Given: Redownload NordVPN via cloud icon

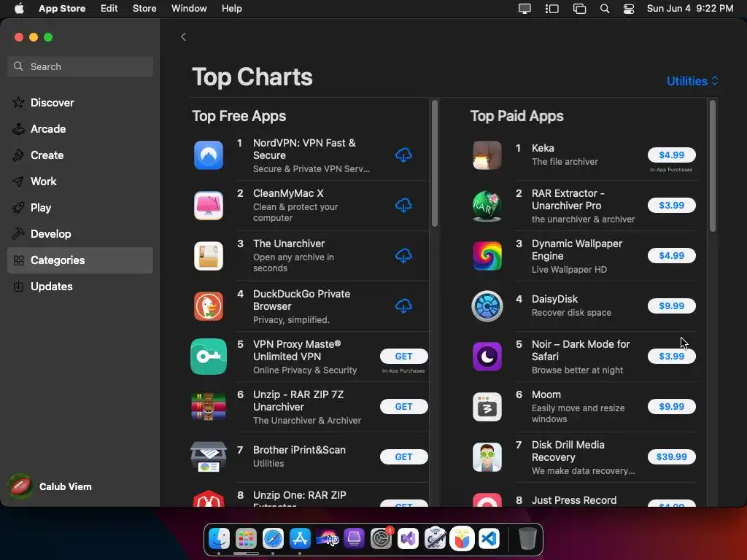Looking at the screenshot, I should tap(403, 155).
